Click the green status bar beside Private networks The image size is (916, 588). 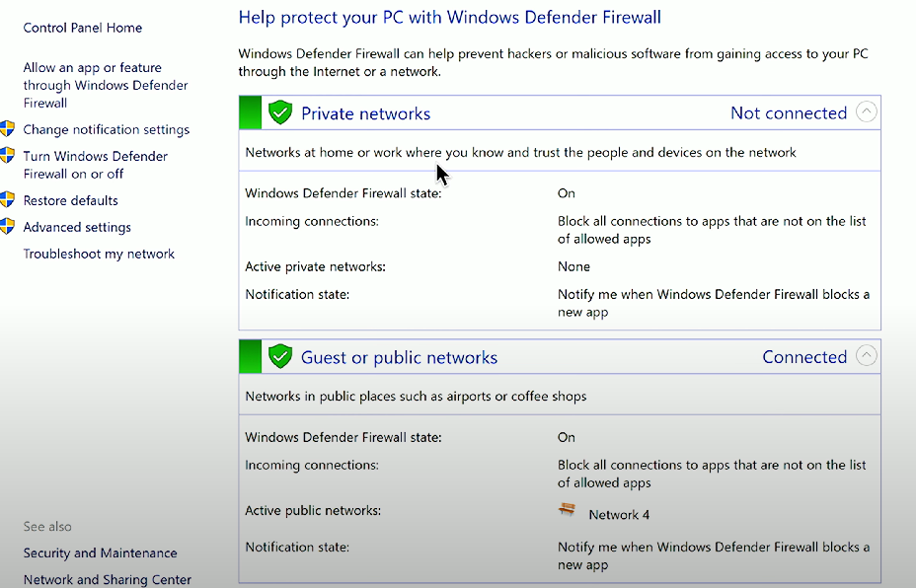click(250, 112)
